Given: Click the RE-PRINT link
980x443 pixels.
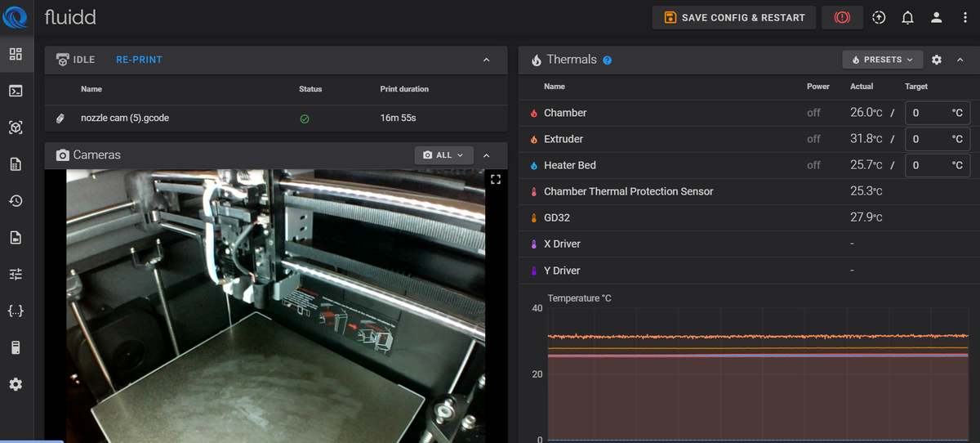Looking at the screenshot, I should 139,60.
